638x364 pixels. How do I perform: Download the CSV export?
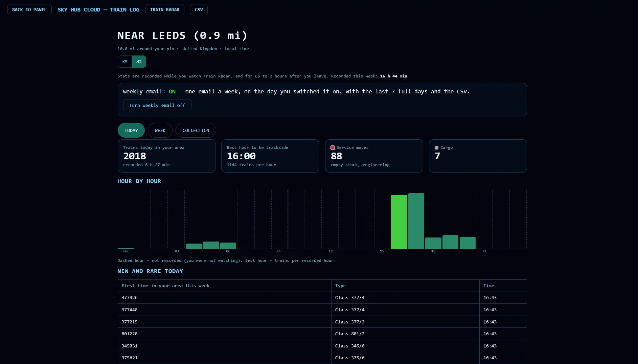(x=199, y=10)
